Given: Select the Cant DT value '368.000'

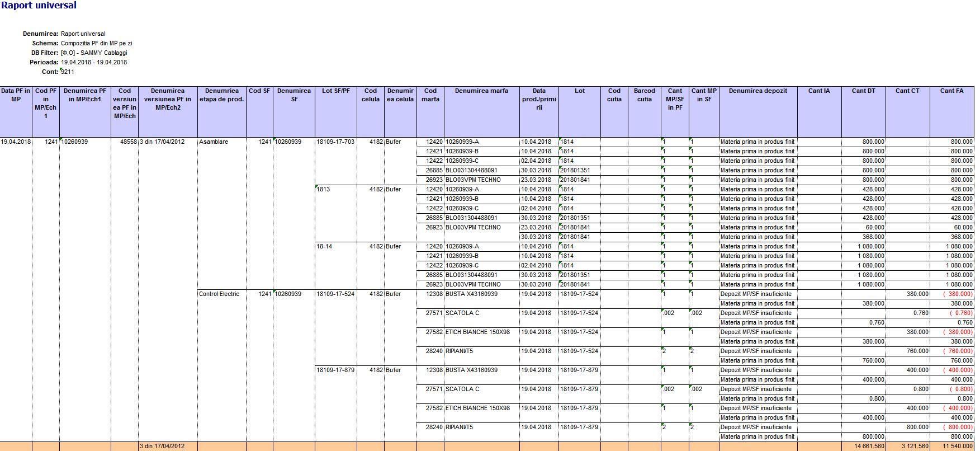Looking at the screenshot, I should click(873, 237).
